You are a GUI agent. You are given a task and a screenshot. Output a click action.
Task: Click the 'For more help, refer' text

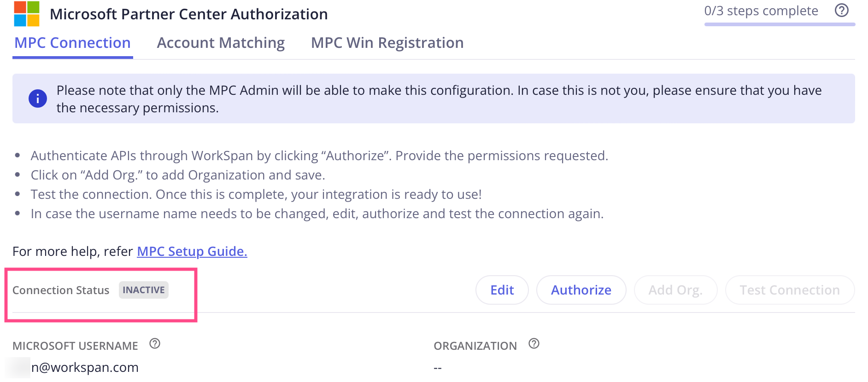pyautogui.click(x=73, y=251)
